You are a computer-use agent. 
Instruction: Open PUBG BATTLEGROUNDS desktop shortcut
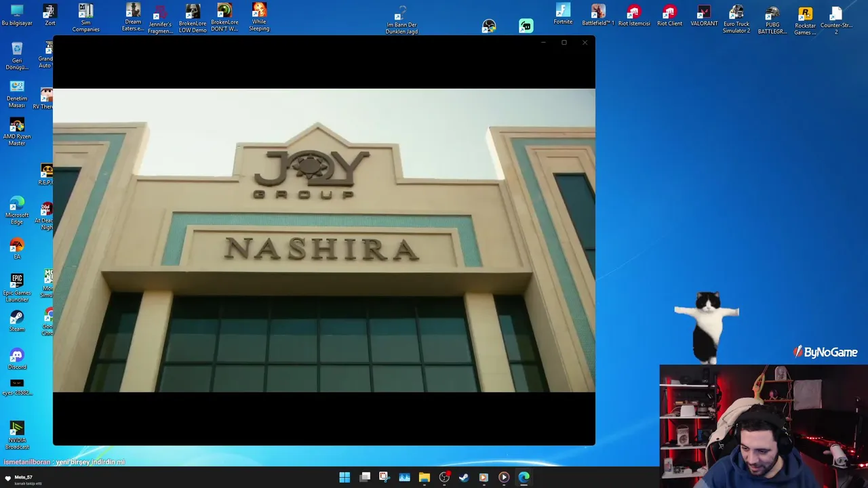point(772,20)
